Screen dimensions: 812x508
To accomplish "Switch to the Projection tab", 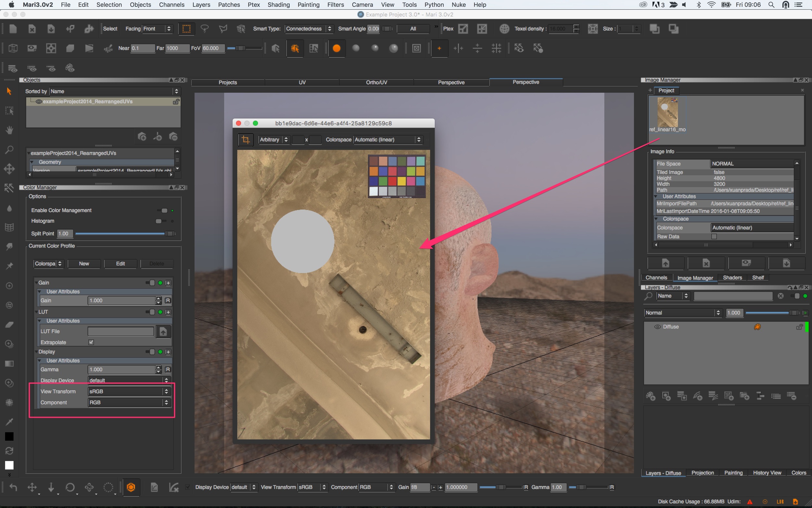I will (702, 473).
